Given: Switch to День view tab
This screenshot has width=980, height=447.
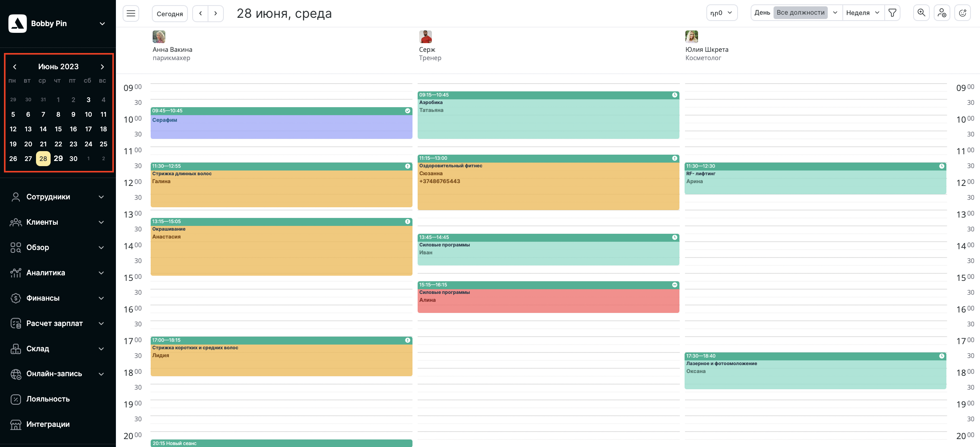Looking at the screenshot, I should click(762, 13).
